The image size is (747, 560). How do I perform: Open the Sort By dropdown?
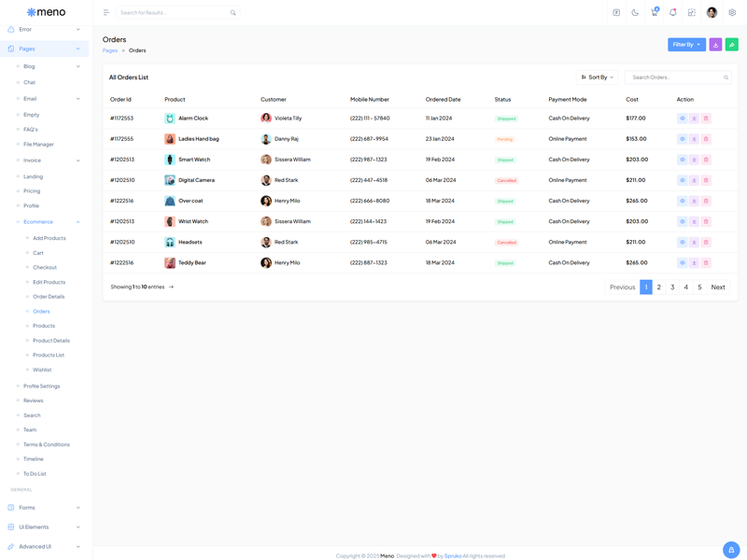(598, 77)
